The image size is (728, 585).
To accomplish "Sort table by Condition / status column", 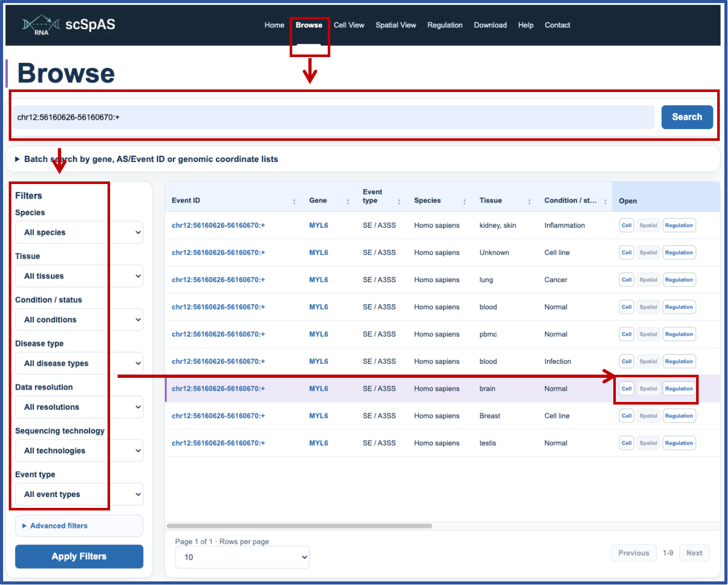I will 605,202.
